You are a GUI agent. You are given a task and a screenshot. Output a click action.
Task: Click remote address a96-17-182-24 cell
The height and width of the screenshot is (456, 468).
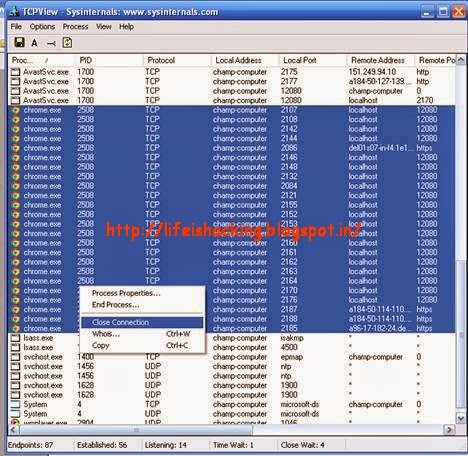click(x=380, y=328)
